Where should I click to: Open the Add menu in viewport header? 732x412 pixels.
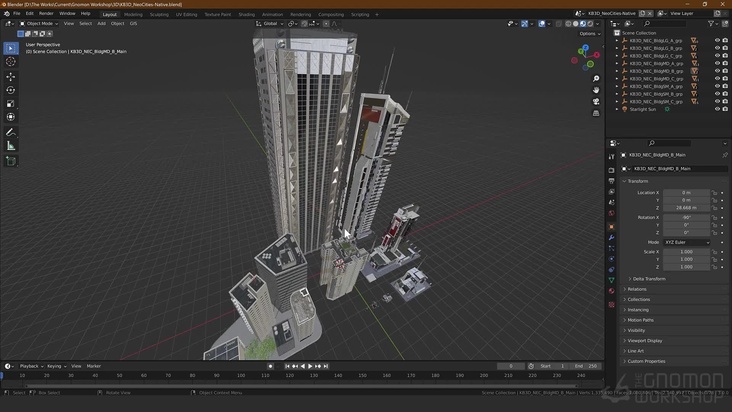[101, 23]
